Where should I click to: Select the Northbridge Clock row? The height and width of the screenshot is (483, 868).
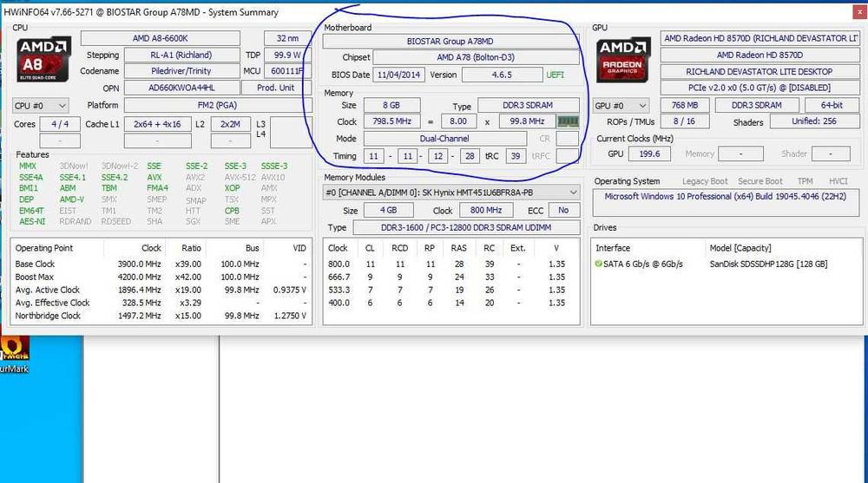click(x=161, y=316)
